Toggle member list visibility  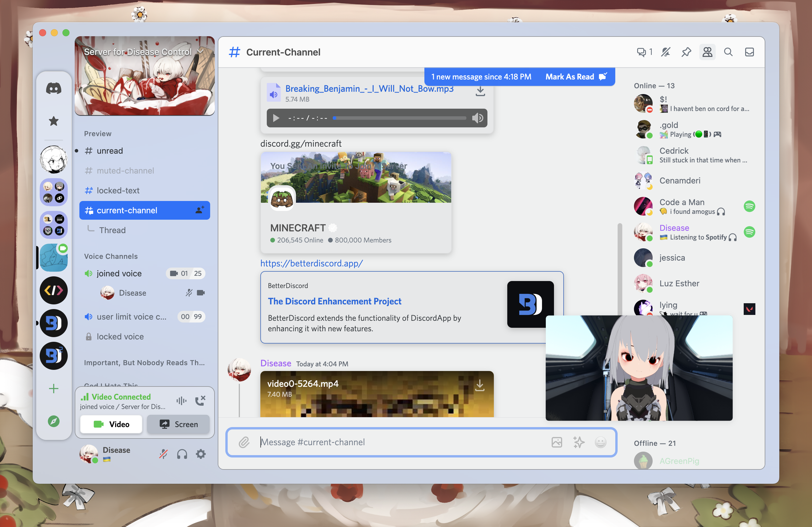click(707, 52)
